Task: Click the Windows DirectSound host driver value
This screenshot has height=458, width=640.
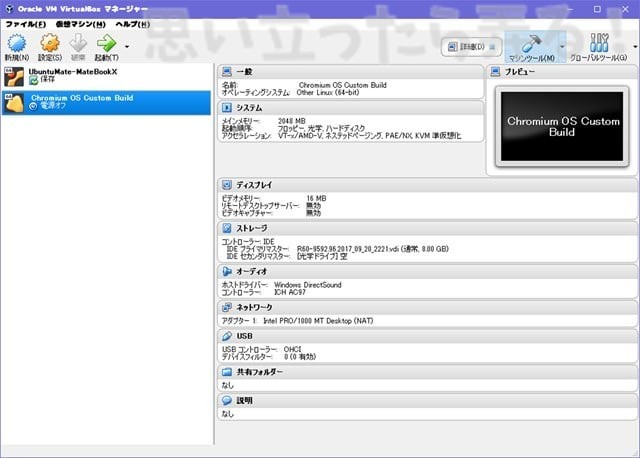Action: point(307,285)
